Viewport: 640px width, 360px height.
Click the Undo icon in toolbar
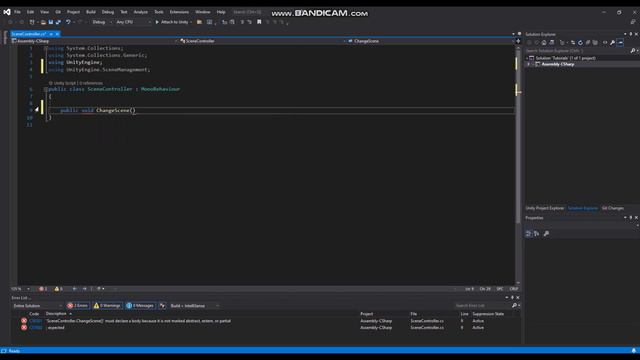click(x=68, y=22)
